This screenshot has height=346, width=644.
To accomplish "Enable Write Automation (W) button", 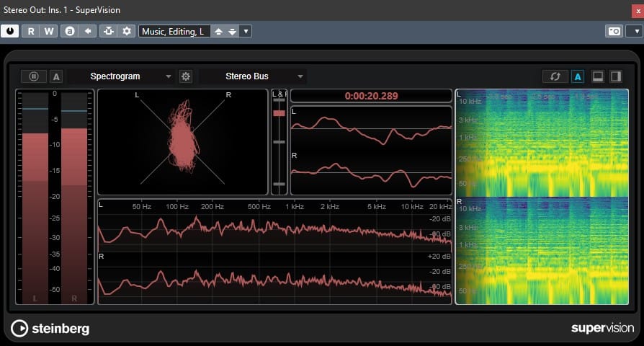I will click(x=48, y=31).
